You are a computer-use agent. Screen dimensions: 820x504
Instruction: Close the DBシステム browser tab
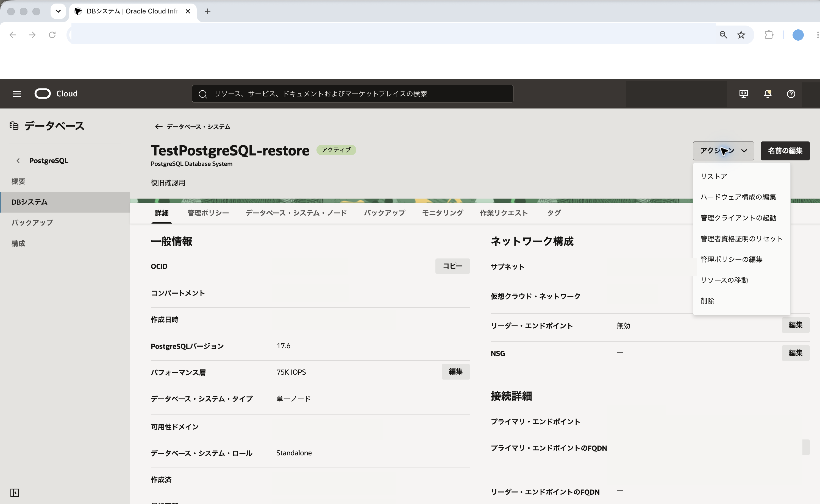click(188, 11)
